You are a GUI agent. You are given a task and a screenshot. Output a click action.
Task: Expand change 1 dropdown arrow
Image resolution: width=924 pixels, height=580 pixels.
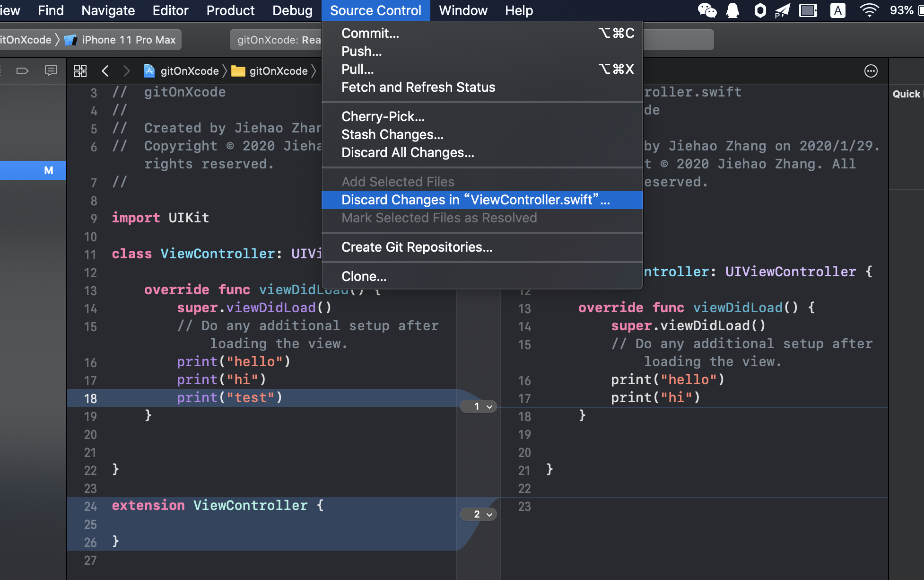pyautogui.click(x=489, y=407)
